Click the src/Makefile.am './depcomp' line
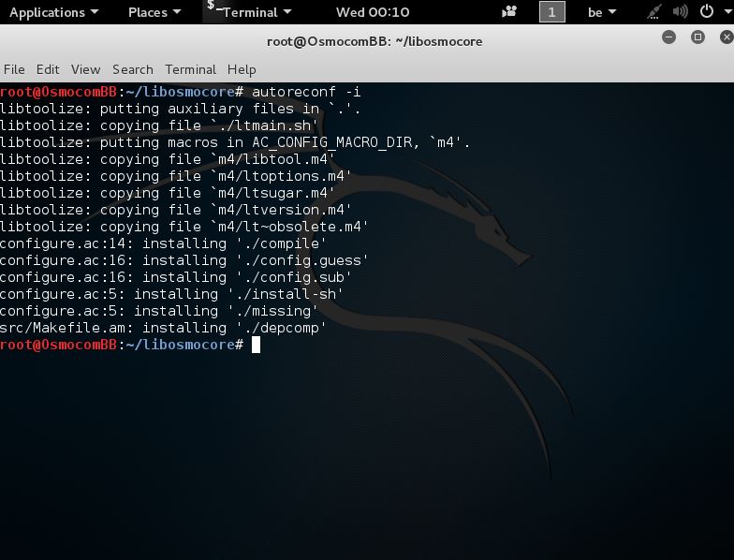 (163, 328)
